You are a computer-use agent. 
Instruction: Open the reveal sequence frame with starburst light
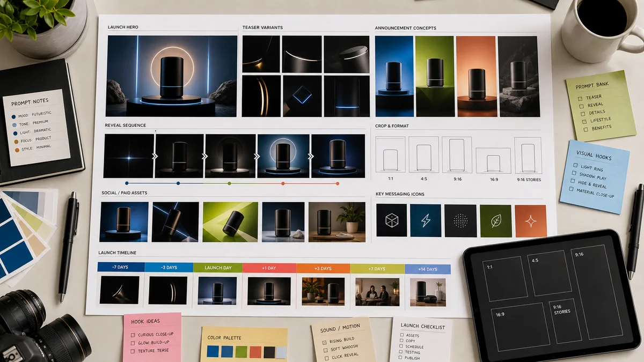click(128, 156)
